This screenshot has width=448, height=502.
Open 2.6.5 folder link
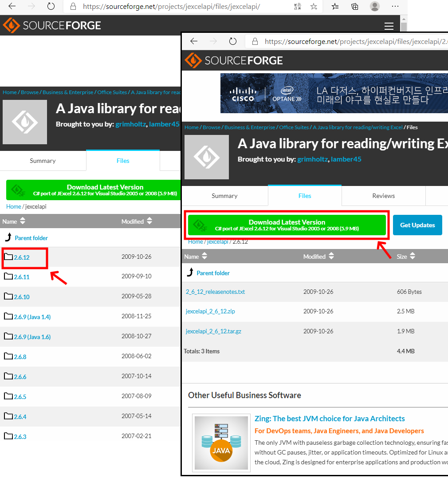click(20, 397)
